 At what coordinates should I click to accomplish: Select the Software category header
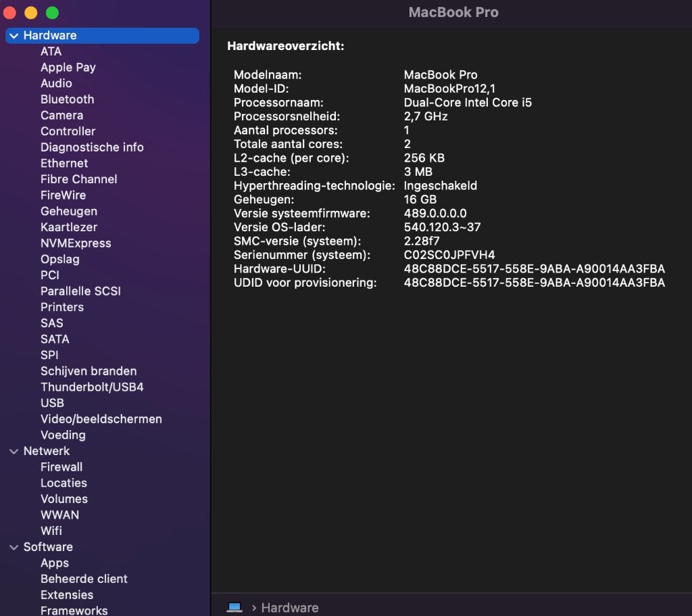48,547
